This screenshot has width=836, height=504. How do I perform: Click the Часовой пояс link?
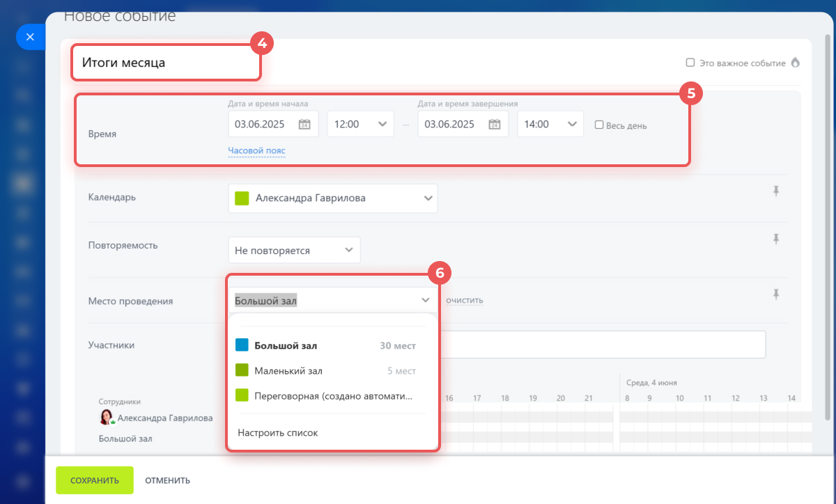[256, 150]
